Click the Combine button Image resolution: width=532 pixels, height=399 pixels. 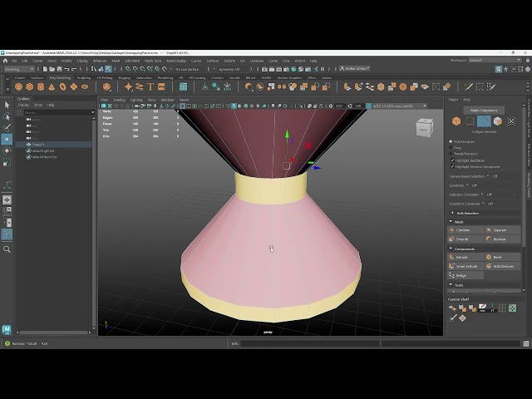point(465,230)
